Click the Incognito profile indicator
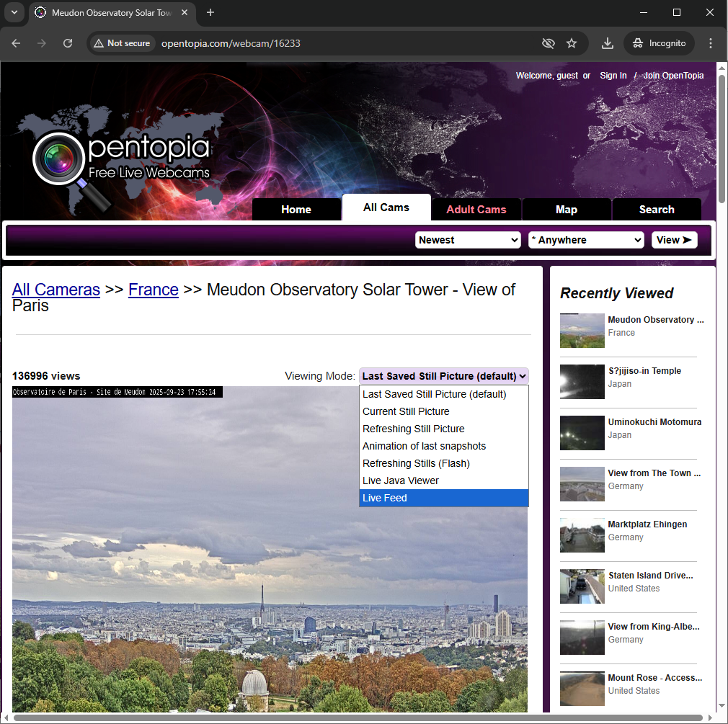The height and width of the screenshot is (724, 728). [659, 43]
